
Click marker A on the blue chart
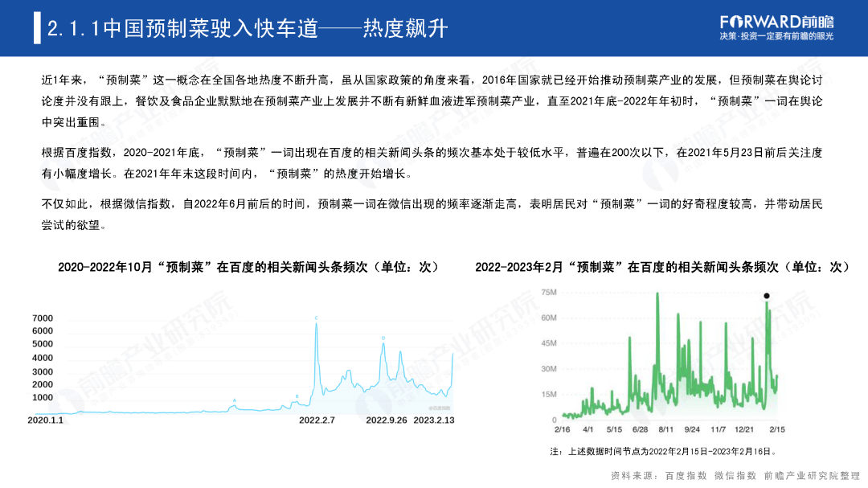point(234,400)
